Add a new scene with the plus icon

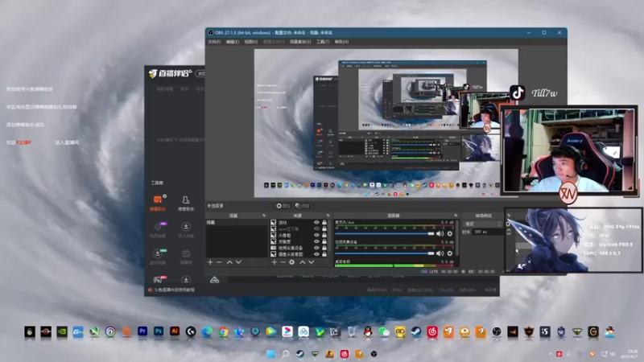[x=210, y=262]
